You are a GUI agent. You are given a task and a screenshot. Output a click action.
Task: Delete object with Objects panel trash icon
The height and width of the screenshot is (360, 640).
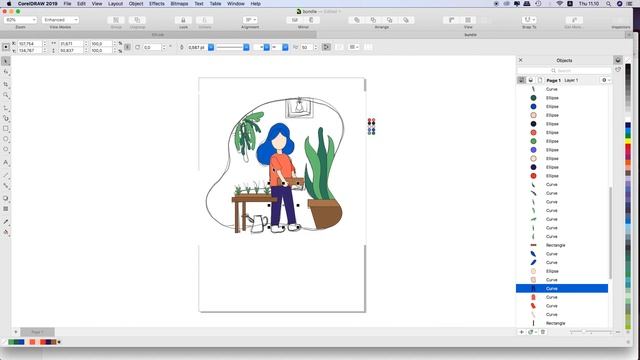coord(543,332)
